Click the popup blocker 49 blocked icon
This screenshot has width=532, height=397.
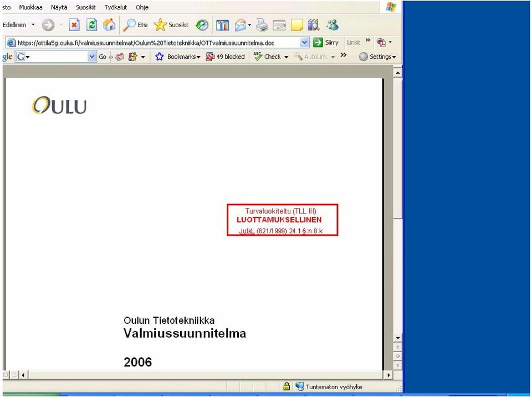[210, 57]
